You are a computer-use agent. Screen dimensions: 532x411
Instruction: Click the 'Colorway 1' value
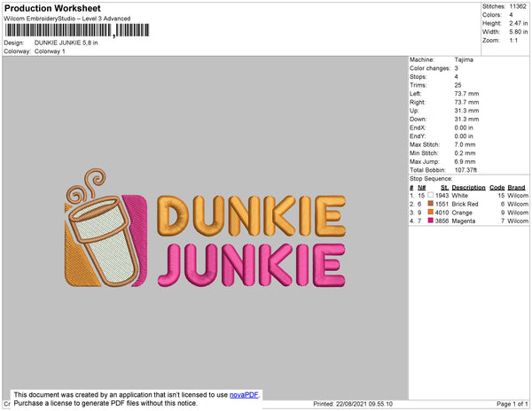(50, 51)
